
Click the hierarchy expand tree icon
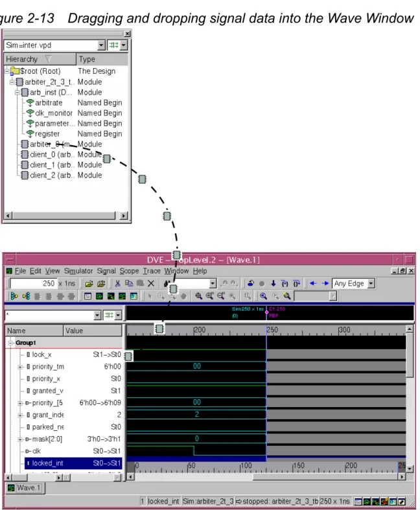point(14,296)
